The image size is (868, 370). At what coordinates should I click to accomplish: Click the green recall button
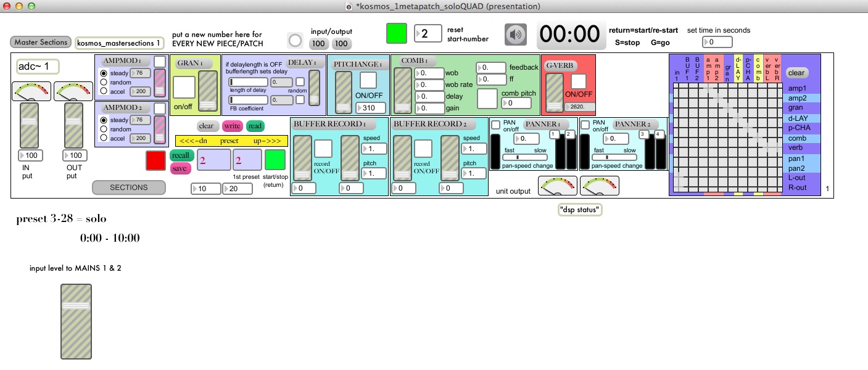tap(181, 155)
